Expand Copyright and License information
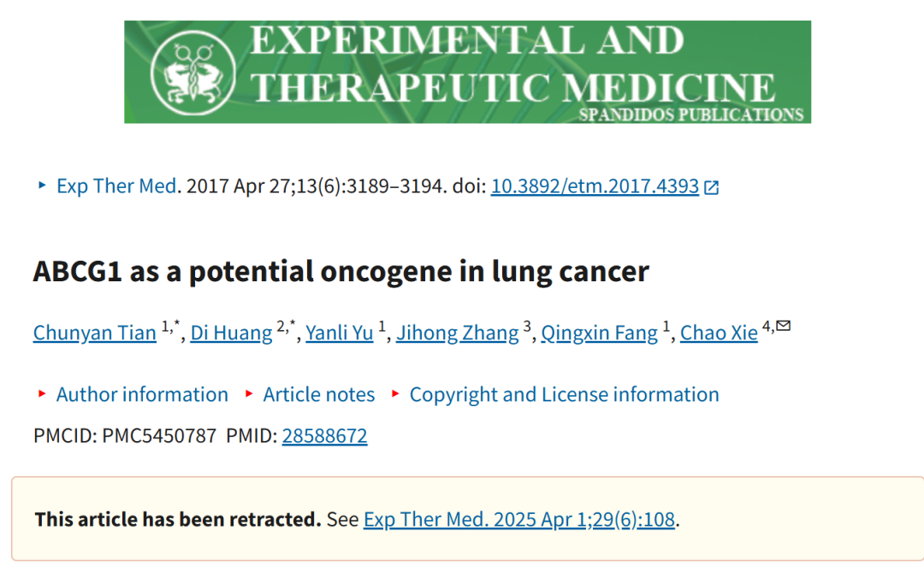 click(x=564, y=394)
